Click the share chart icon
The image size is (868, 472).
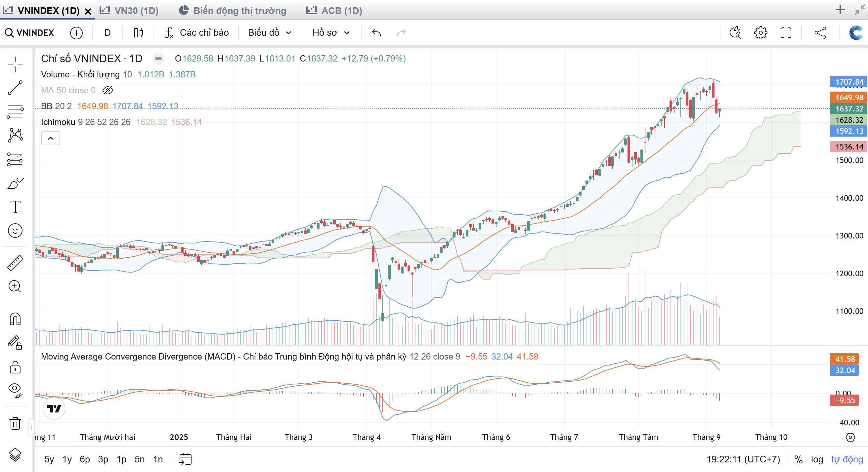point(820,33)
